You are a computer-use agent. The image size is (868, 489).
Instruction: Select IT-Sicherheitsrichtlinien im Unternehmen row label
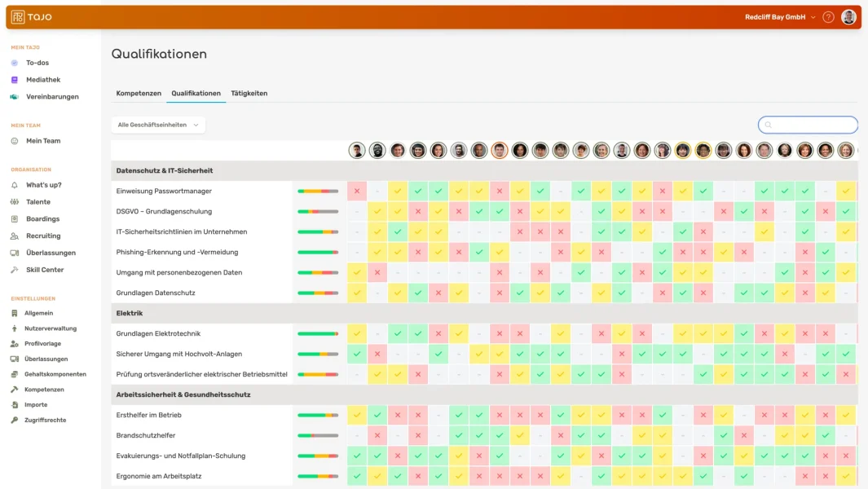(x=182, y=232)
